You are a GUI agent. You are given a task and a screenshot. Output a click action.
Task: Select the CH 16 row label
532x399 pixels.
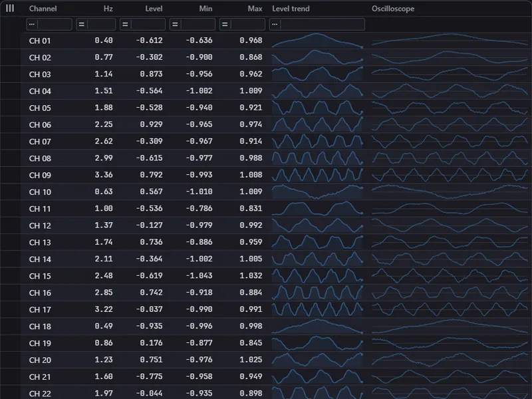point(40,293)
